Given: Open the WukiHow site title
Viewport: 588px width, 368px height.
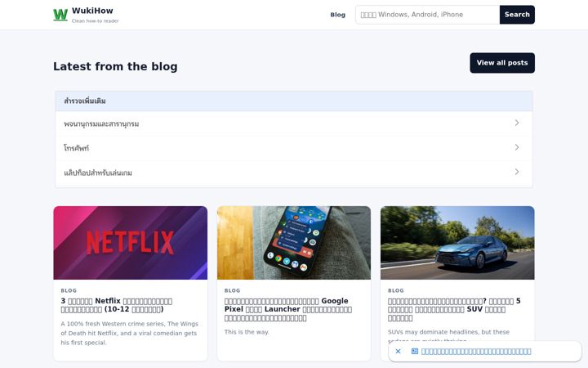Looking at the screenshot, I should [92, 11].
